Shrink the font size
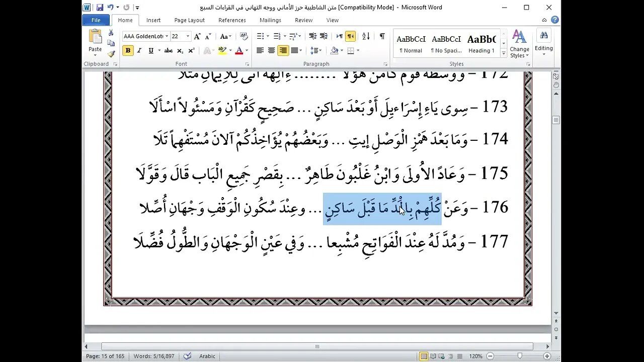The height and width of the screenshot is (362, 644). [x=208, y=36]
